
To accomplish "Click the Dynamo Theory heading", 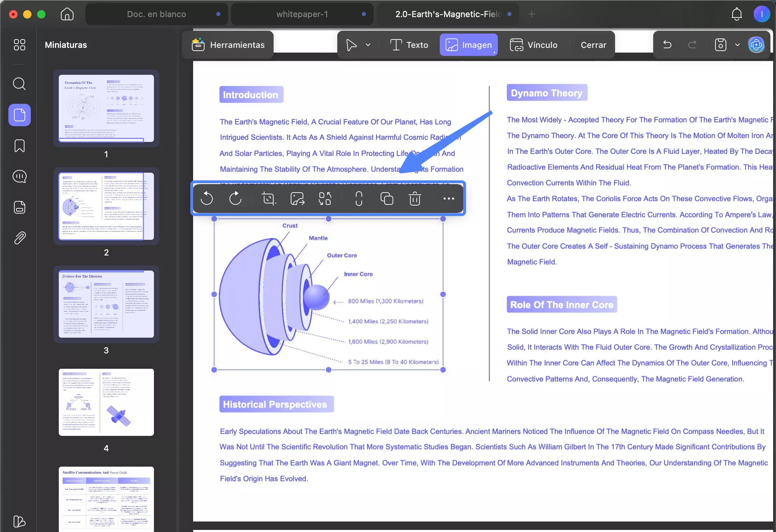I will point(547,93).
